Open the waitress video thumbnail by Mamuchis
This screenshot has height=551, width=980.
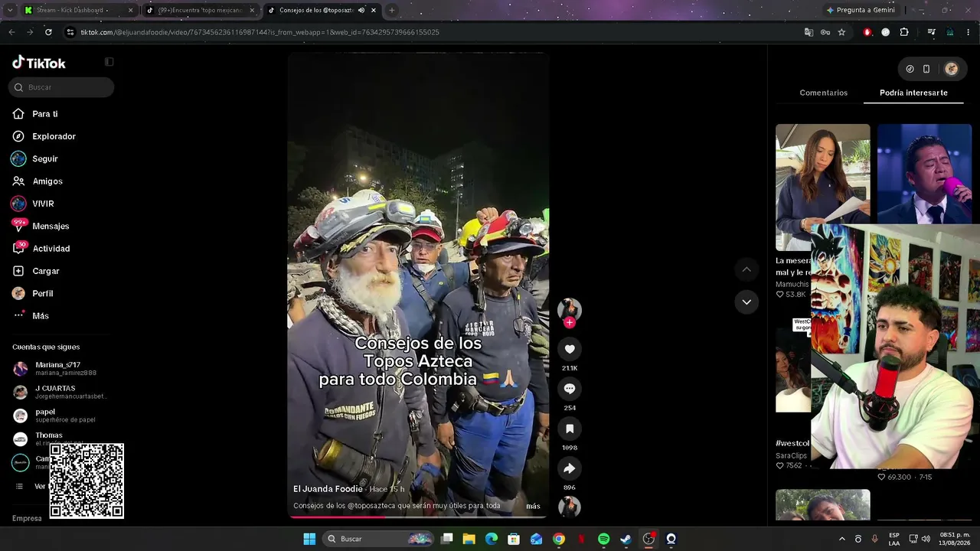[823, 187]
